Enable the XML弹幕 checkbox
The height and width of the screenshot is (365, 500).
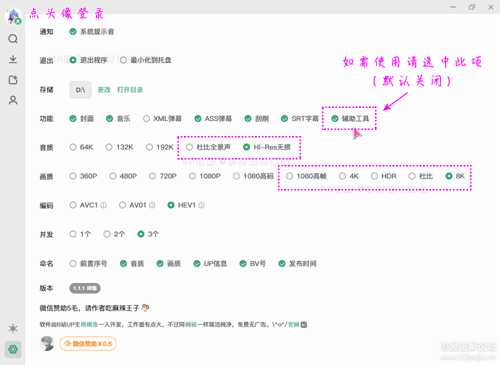click(146, 118)
